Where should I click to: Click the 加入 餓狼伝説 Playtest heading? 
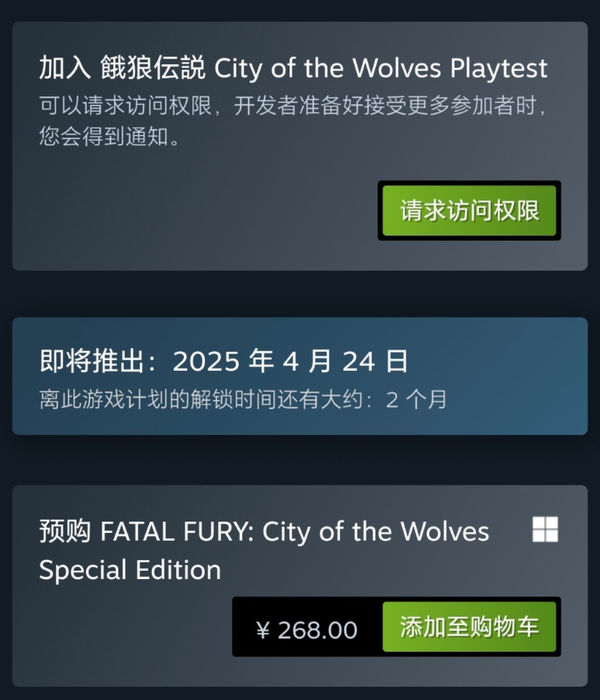tap(293, 68)
